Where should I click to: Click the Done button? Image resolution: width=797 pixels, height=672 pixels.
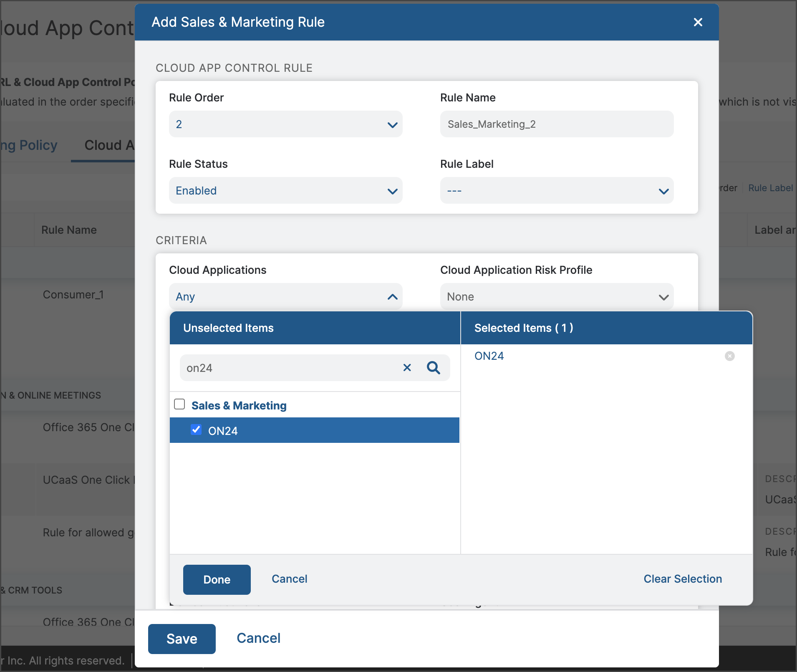(217, 579)
